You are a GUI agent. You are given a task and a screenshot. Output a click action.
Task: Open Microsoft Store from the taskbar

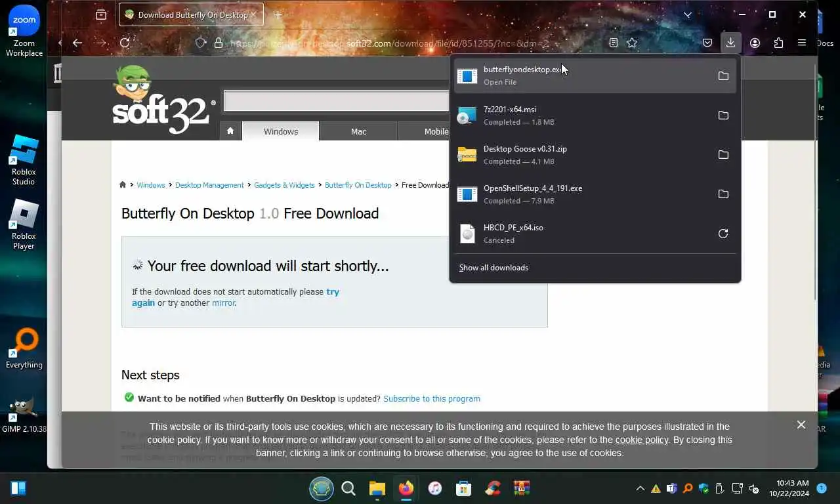click(x=463, y=488)
